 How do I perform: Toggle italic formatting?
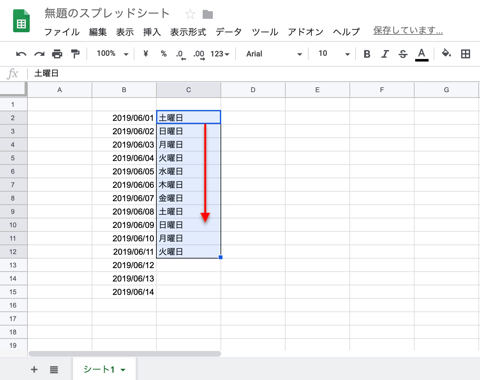click(385, 54)
